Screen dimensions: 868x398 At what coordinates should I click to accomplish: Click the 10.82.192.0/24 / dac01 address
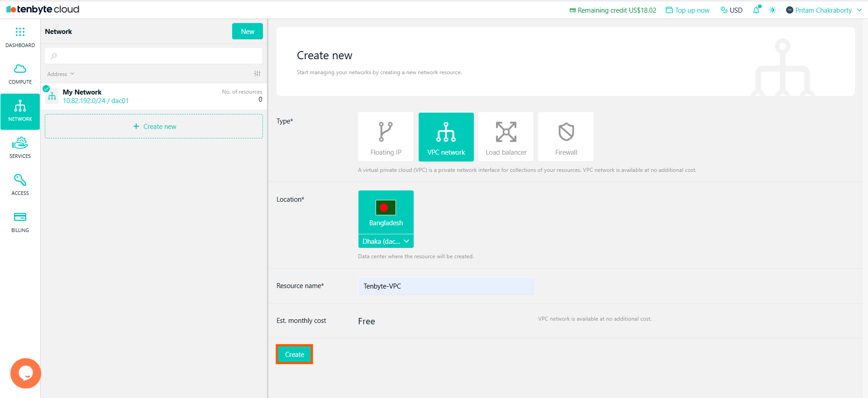click(96, 101)
